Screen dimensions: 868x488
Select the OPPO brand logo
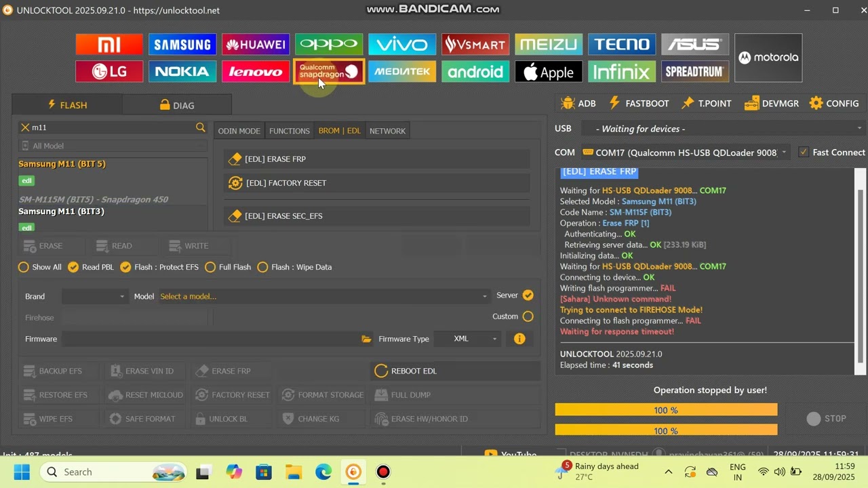click(x=329, y=45)
